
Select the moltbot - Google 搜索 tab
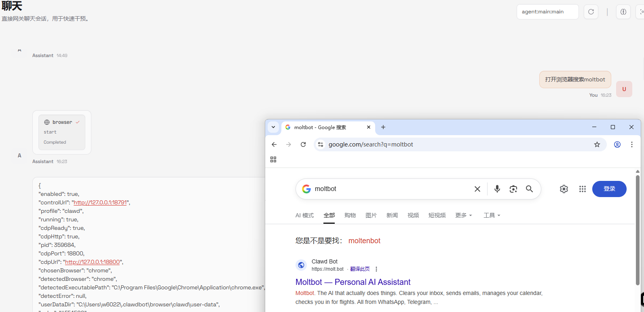[x=328, y=127]
